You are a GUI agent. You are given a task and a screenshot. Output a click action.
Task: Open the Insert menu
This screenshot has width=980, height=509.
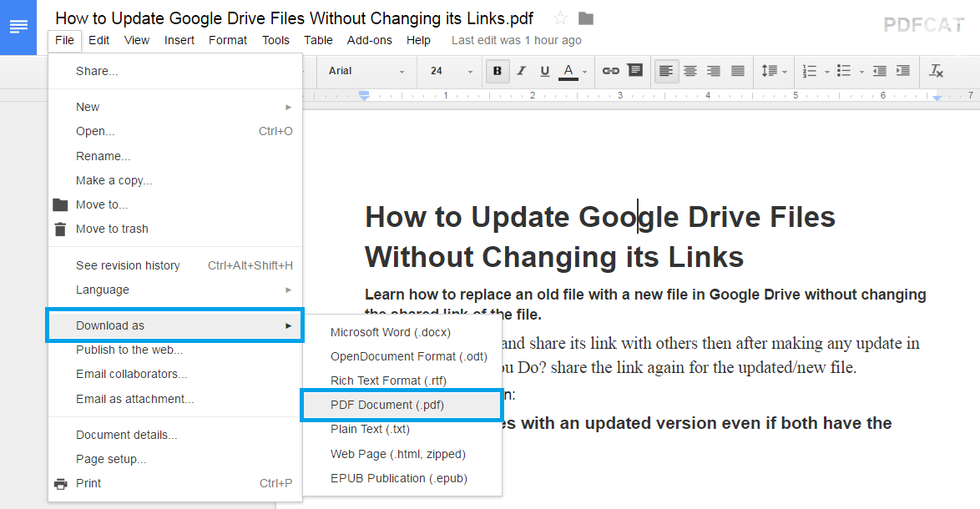pyautogui.click(x=179, y=40)
